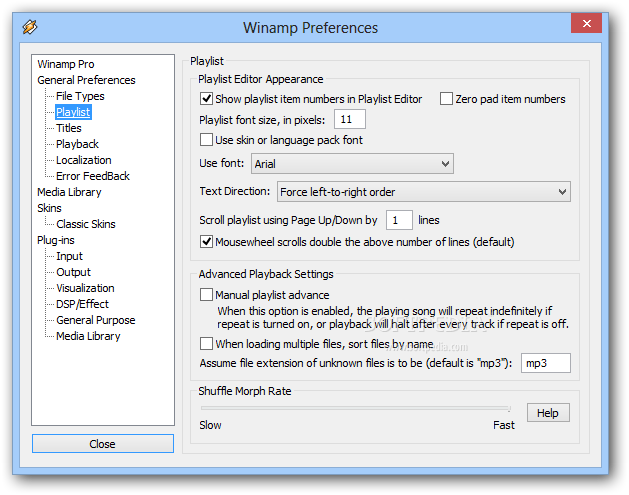Click the Close button

point(103,444)
